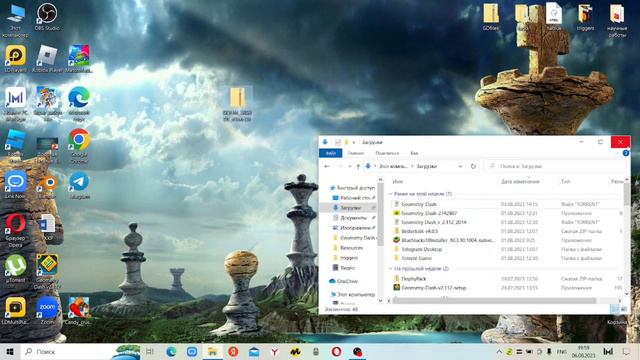Switch to details view in Explorer status bar
Viewport: 640px width, 360px height.
point(615,309)
